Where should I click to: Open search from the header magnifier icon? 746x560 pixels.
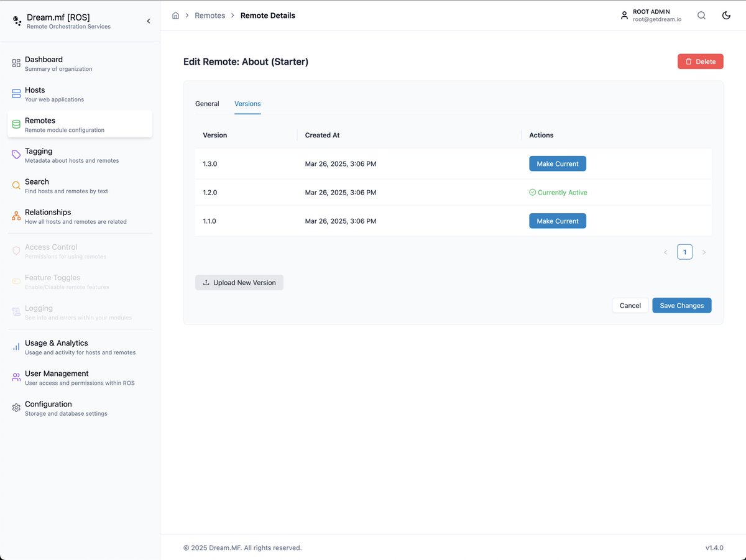coord(701,16)
